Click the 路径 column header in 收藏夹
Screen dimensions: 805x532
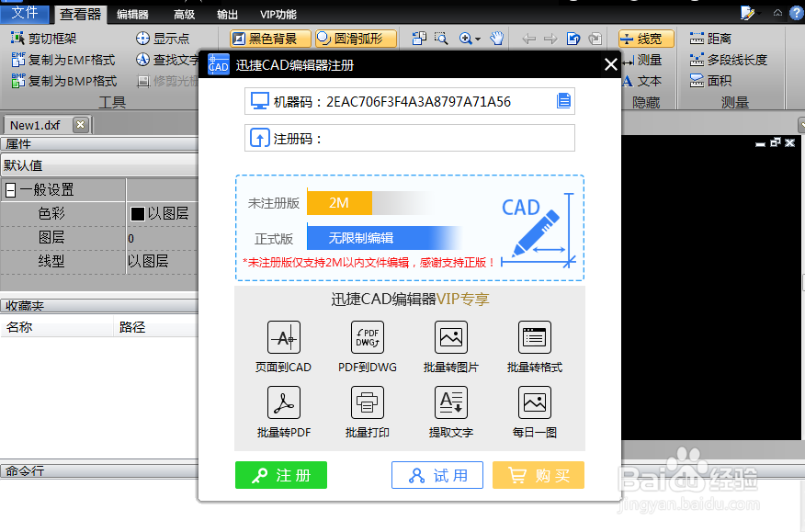156,326
